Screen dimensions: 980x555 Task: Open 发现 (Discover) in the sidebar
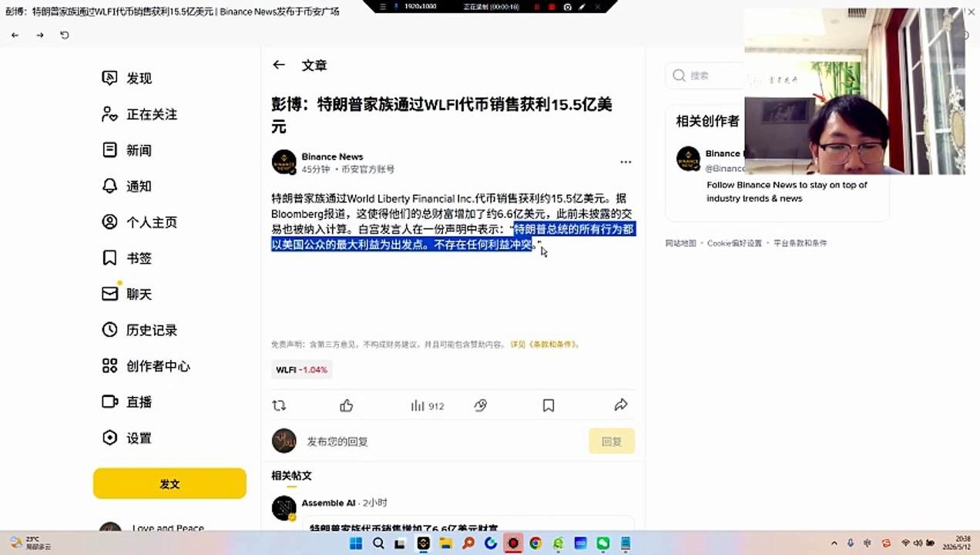click(127, 78)
